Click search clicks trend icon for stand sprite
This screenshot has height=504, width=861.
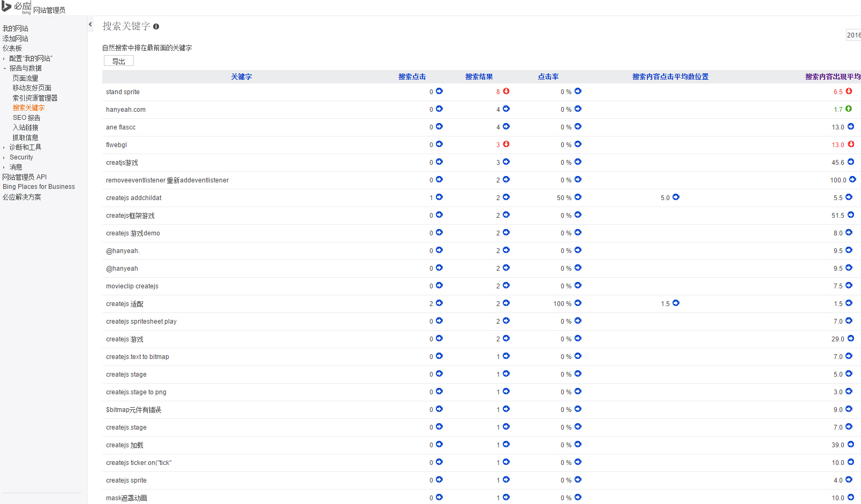click(x=439, y=91)
